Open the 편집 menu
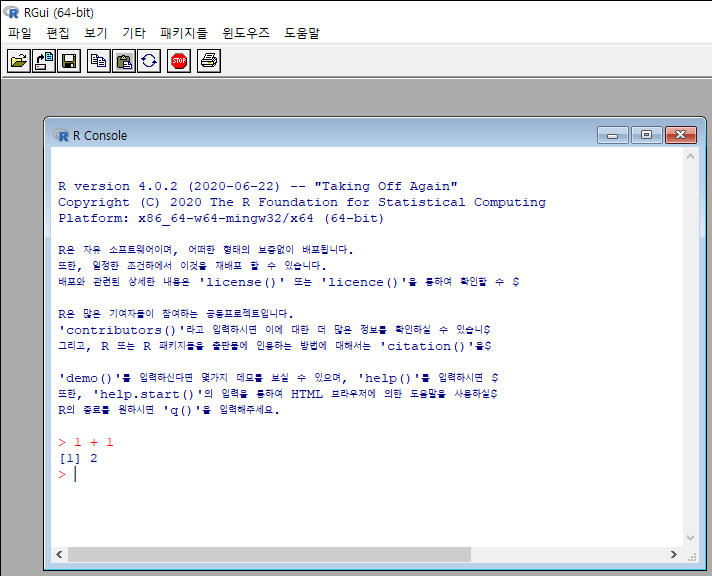This screenshot has height=576, width=712. [58, 33]
